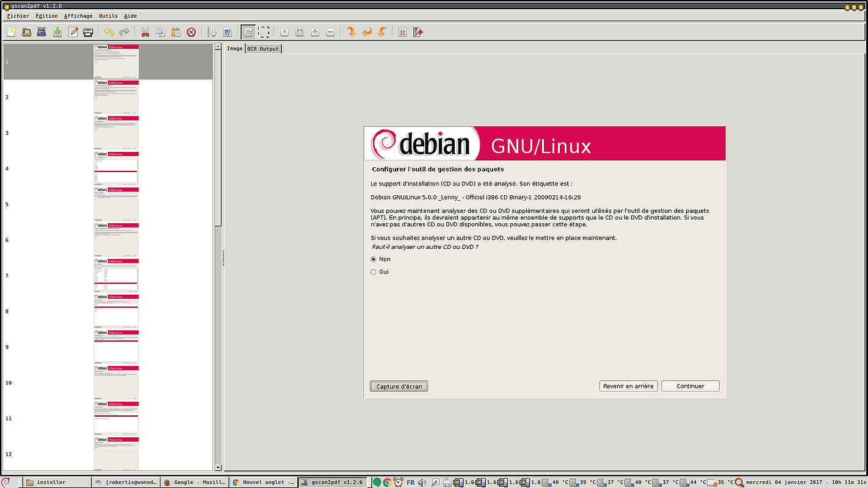This screenshot has height=488, width=868.
Task: Click the Email as PDF icon
Action: pos(73,32)
